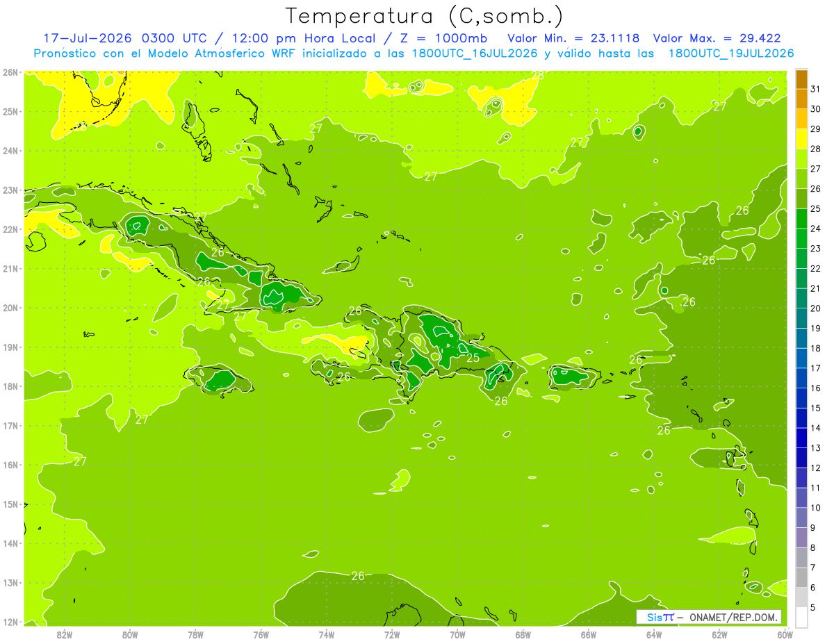834x644 pixels.
Task: Click the date "17-Jul-2026" in header
Action: pyautogui.click(x=89, y=38)
